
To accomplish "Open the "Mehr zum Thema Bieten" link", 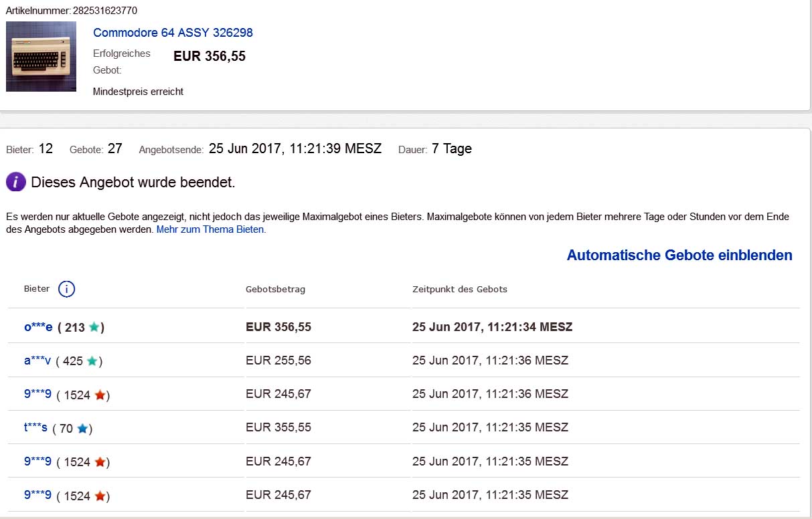I will point(210,229).
